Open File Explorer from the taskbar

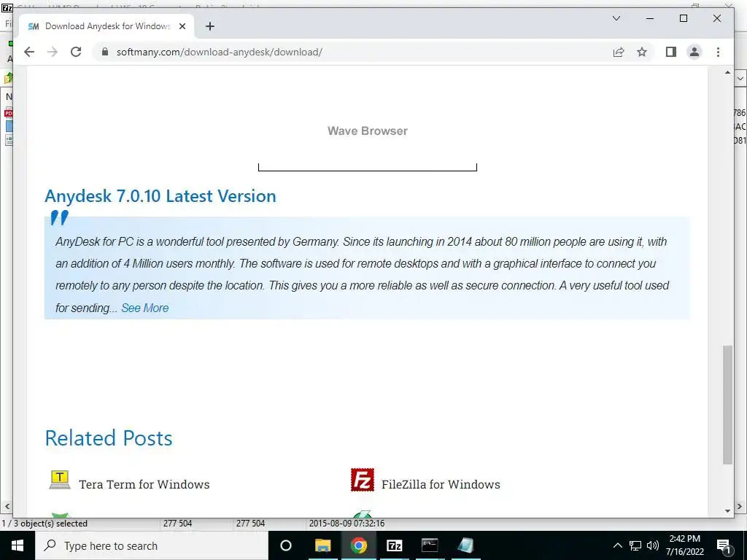pyautogui.click(x=322, y=545)
